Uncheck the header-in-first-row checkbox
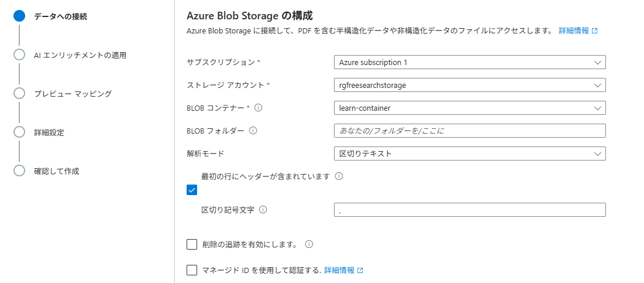Image resolution: width=644 pixels, height=283 pixels. 192,190
